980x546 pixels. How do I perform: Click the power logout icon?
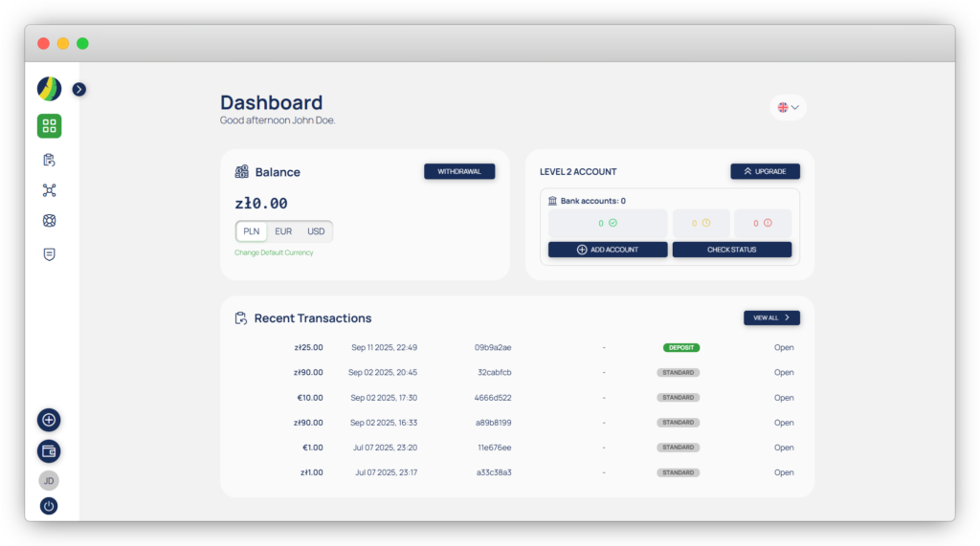pos(49,506)
